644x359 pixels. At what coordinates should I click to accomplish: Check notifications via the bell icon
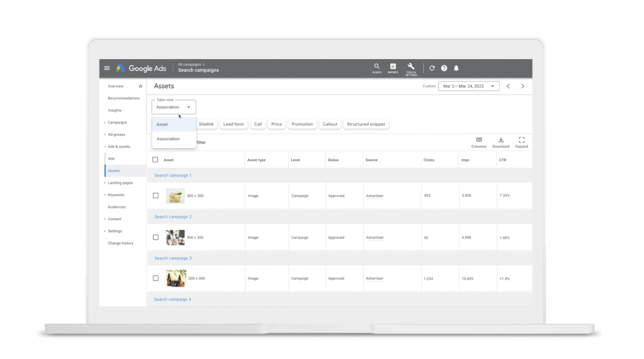(456, 68)
